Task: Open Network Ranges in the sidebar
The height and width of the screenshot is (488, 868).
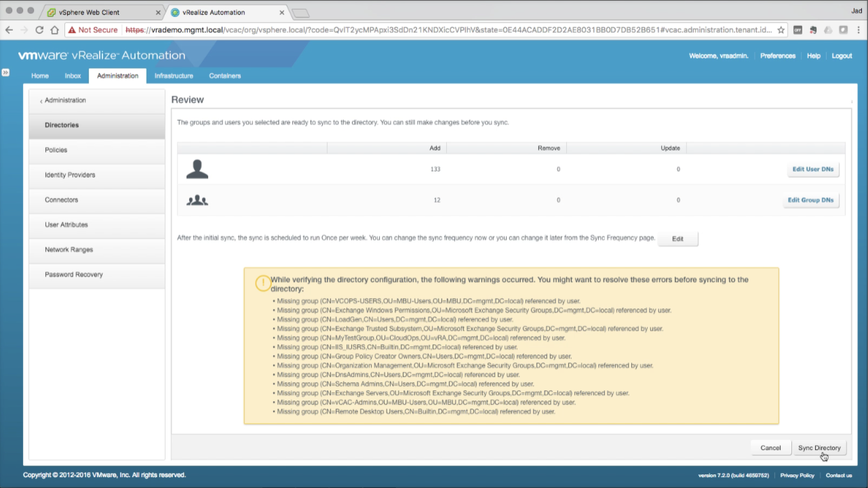Action: [x=97, y=249]
